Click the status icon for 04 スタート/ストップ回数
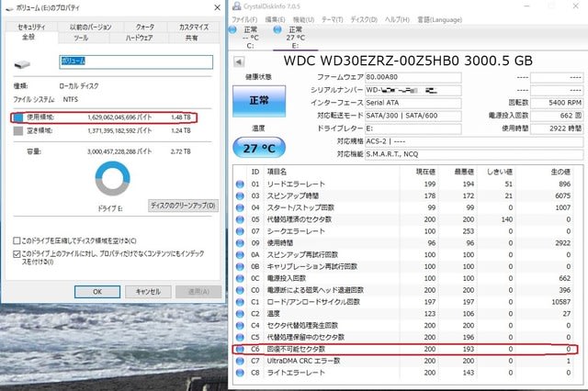Image resolution: width=588 pixels, height=391 pixels. tap(240, 207)
